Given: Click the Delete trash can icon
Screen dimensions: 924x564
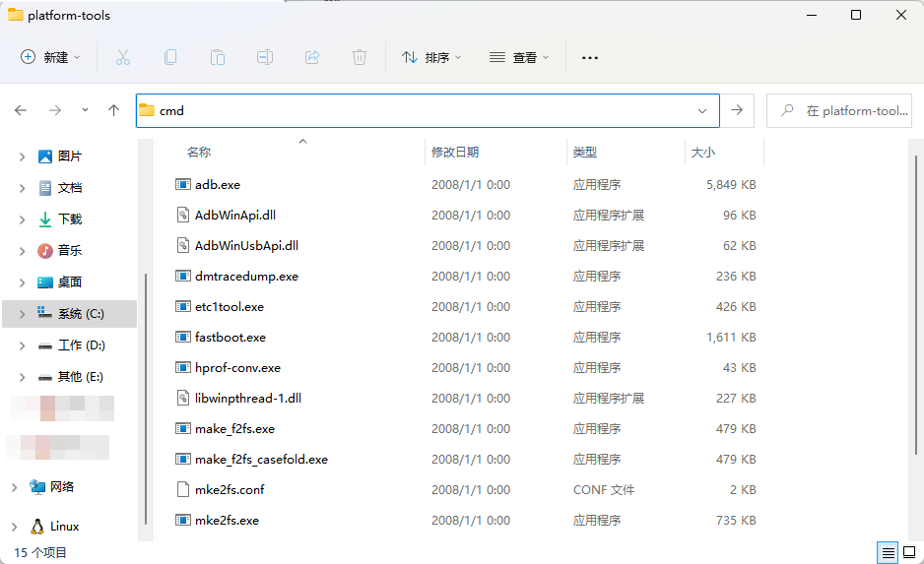Looking at the screenshot, I should (360, 57).
